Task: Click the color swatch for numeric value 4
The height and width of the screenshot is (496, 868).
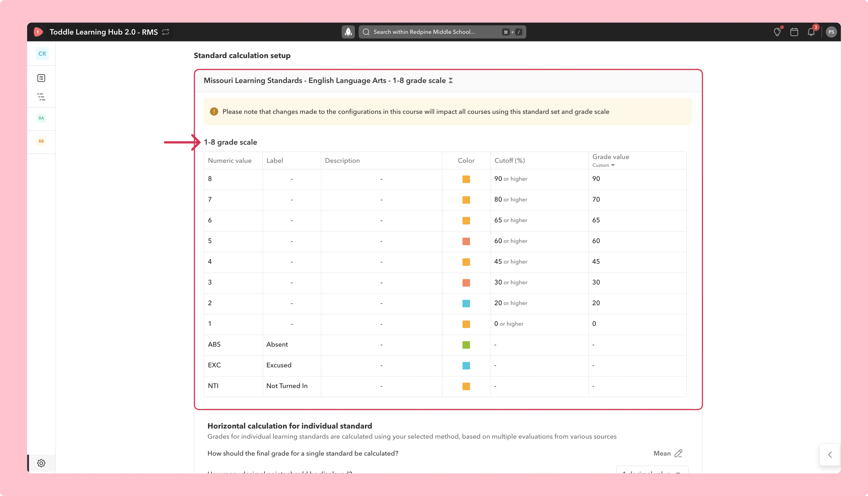Action: point(466,262)
